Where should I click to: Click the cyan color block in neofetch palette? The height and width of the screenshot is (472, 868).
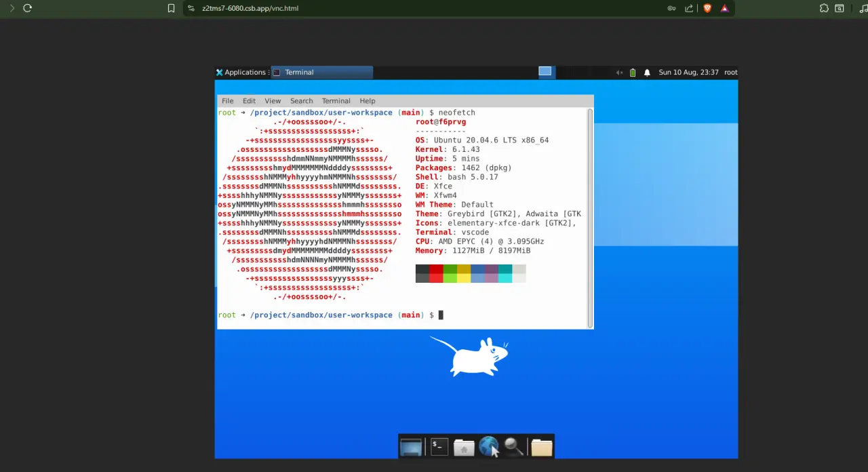[x=505, y=274]
